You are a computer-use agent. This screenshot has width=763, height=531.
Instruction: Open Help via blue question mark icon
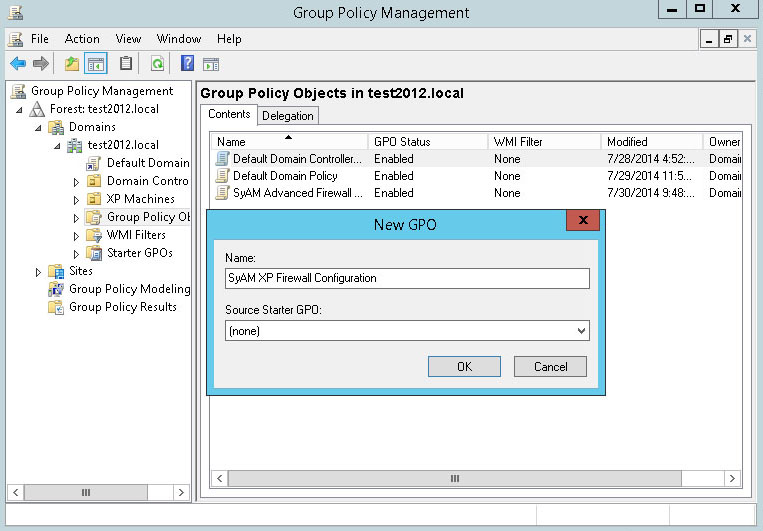pos(187,64)
